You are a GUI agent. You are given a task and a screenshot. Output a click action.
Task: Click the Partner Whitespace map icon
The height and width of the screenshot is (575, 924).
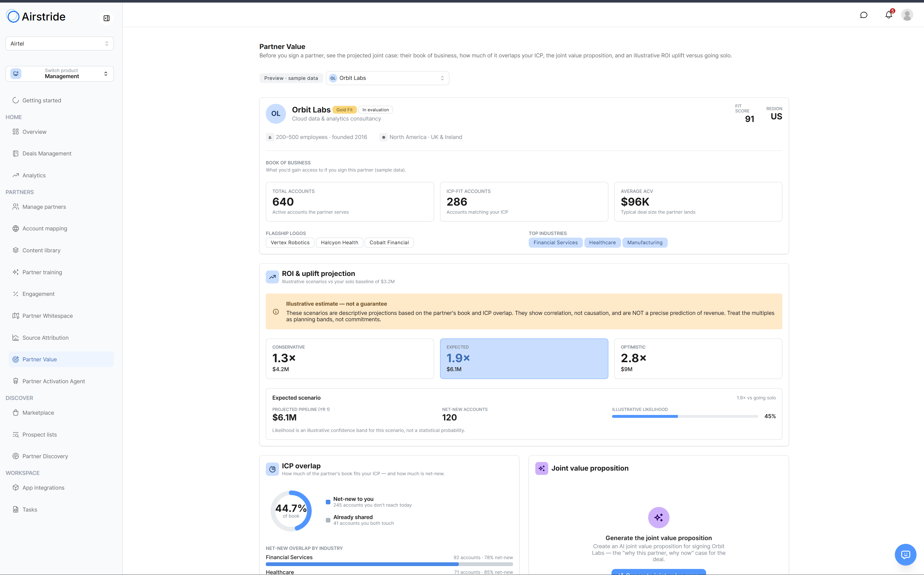pos(16,316)
